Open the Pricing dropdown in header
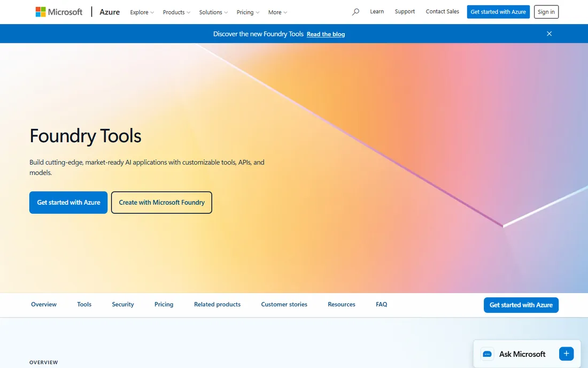The width and height of the screenshot is (588, 368). click(x=248, y=12)
